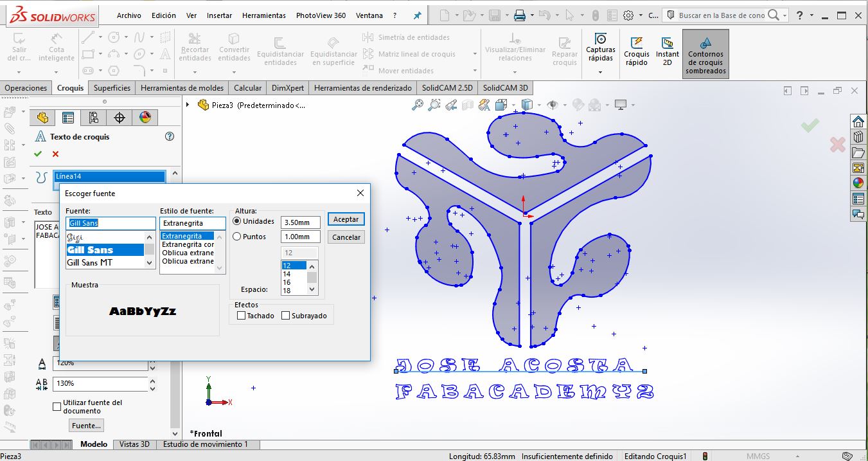The image size is (868, 461).
Task: Click the green checkmark in Texto de croquis
Action: (38, 154)
